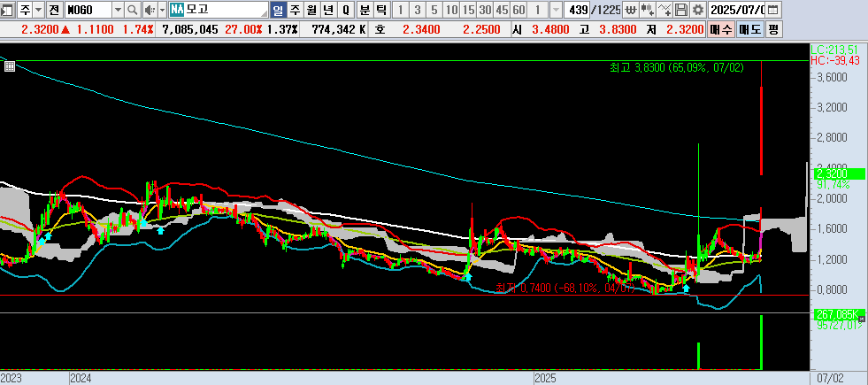Click the 전 button
Viewport: 868px width, 385px height.
54,10
